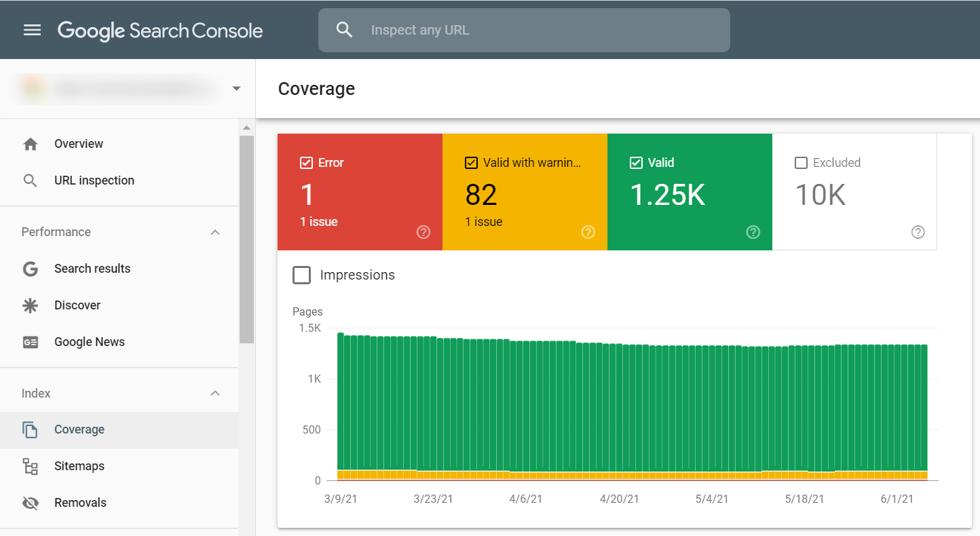Open Search results report
Image resolution: width=980 pixels, height=536 pixels.
pyautogui.click(x=119, y=269)
